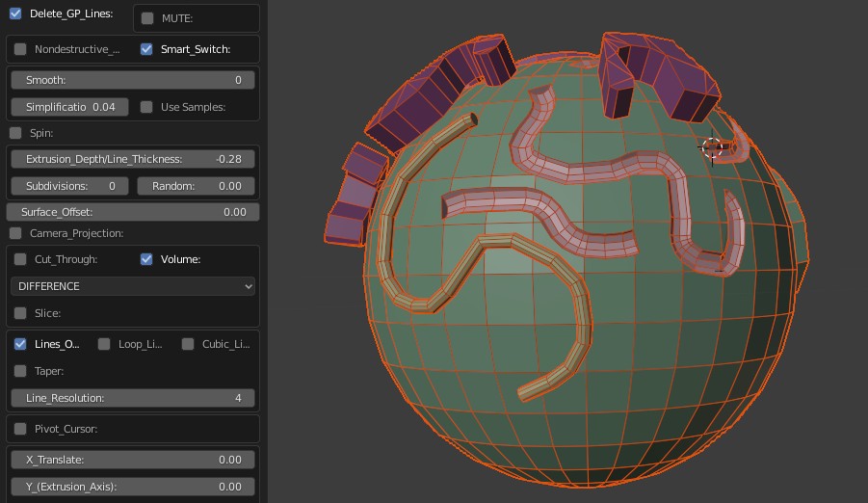Image resolution: width=868 pixels, height=503 pixels.
Task: Toggle the Nondestructive option checkbox
Action: [20, 49]
